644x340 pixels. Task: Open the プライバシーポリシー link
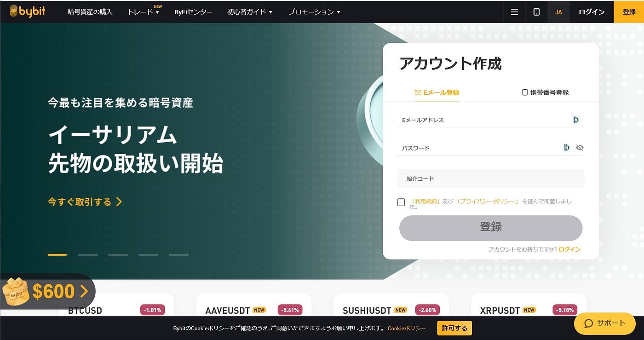pyautogui.click(x=488, y=202)
